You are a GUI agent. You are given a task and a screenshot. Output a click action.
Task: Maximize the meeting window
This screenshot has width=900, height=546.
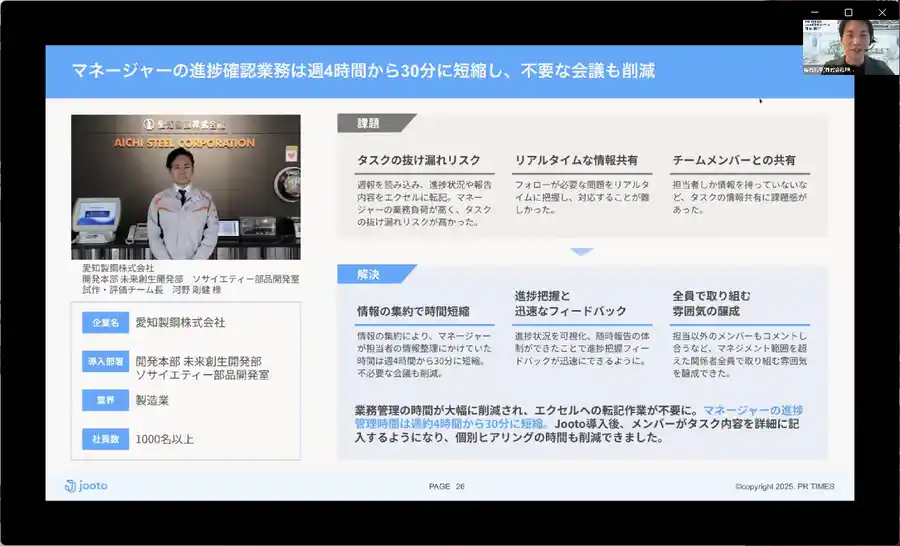tap(848, 12)
